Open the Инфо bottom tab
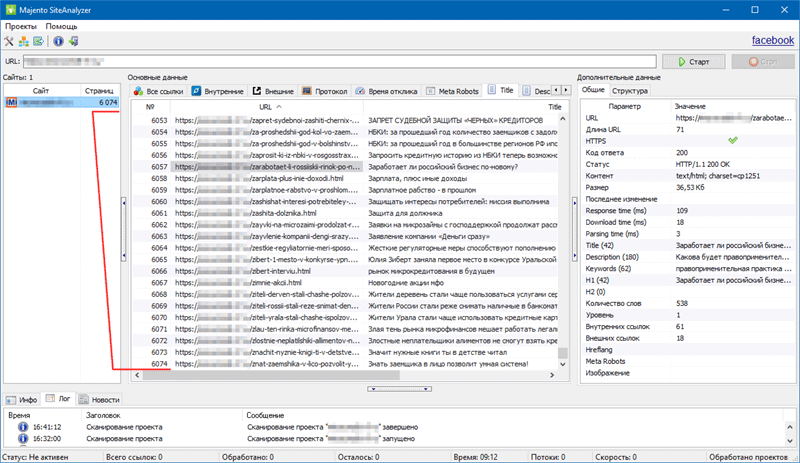The image size is (800, 463). pos(22,400)
